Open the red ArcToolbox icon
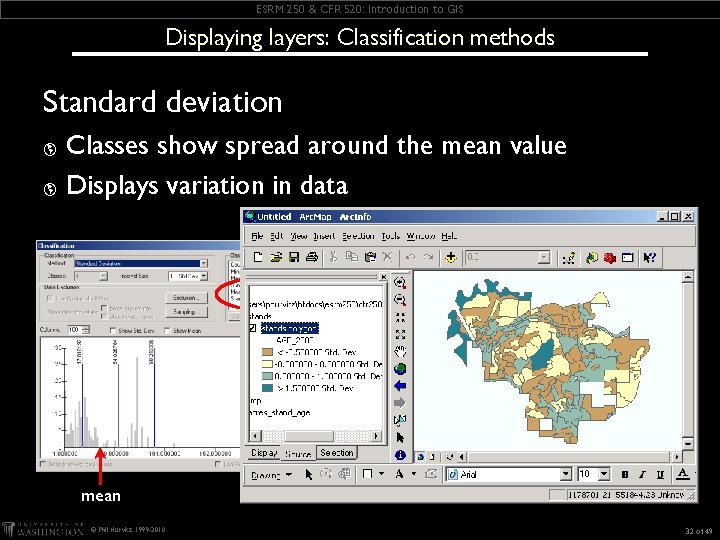The width and height of the screenshot is (720, 540). (x=609, y=258)
